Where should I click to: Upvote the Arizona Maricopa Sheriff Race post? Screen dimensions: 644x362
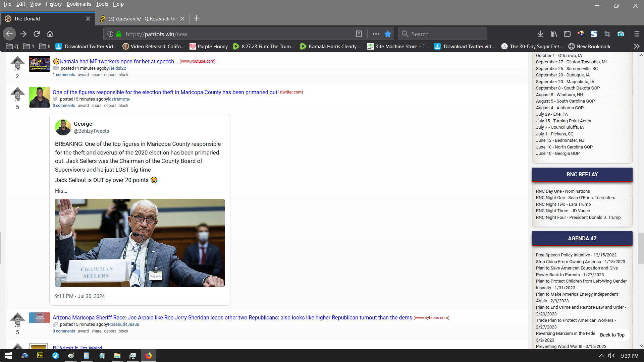pyautogui.click(x=17, y=319)
